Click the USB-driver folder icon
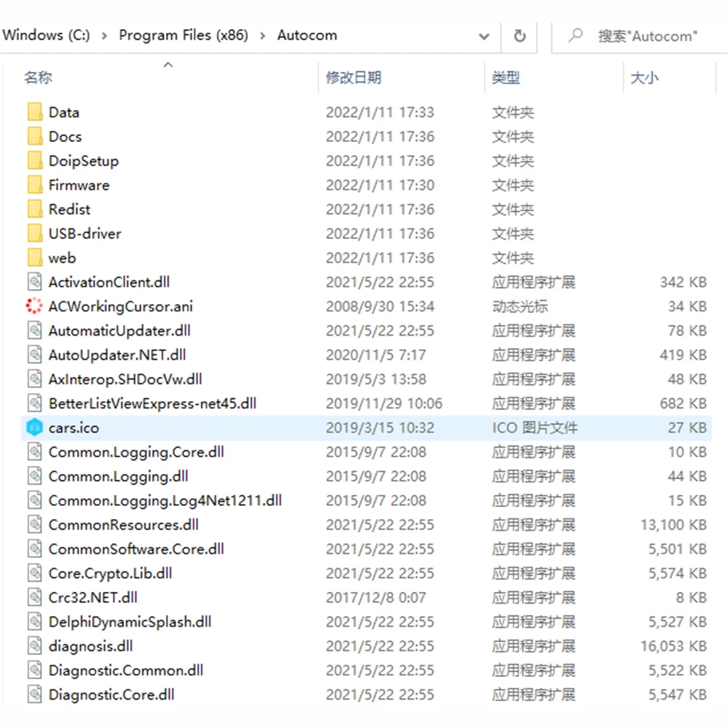This screenshot has height=728, width=728. (x=35, y=234)
